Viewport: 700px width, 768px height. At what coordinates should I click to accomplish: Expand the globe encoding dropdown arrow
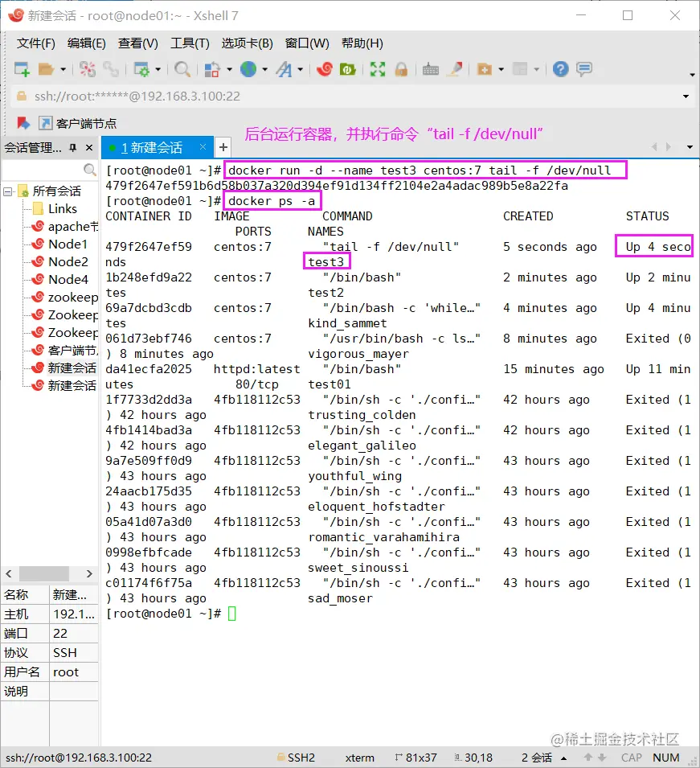(x=265, y=70)
